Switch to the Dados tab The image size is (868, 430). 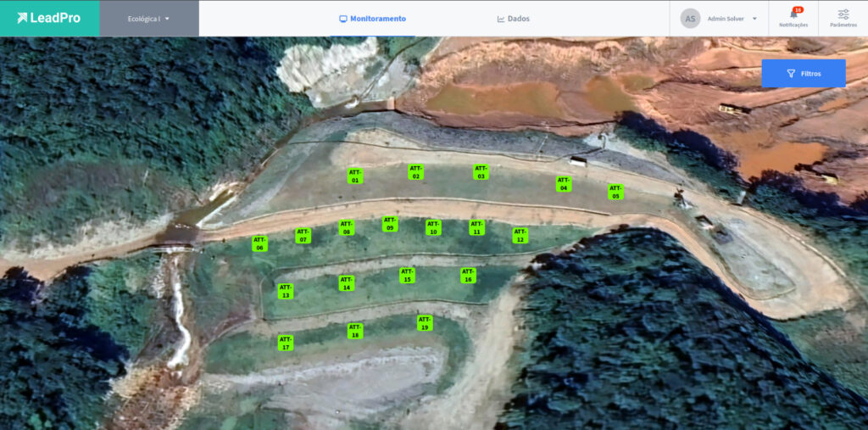[514, 19]
